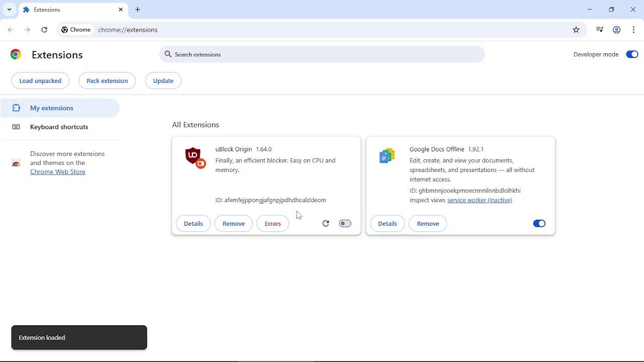Click Pack extension button
Image resolution: width=644 pixels, height=362 pixels.
107,80
